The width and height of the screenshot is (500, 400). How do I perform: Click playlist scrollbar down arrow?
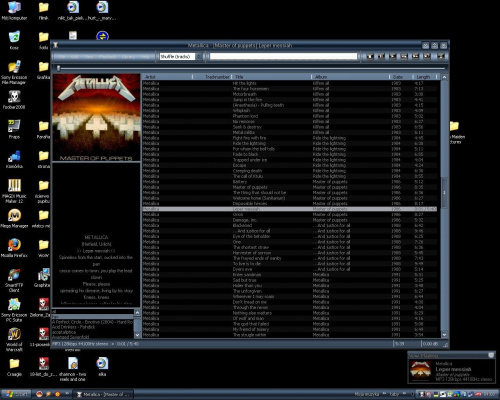pyautogui.click(x=444, y=334)
